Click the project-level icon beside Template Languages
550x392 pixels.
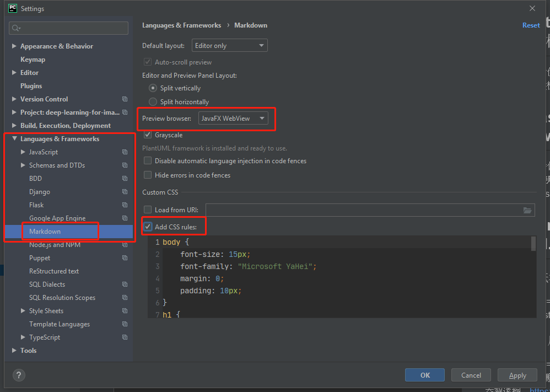point(125,324)
